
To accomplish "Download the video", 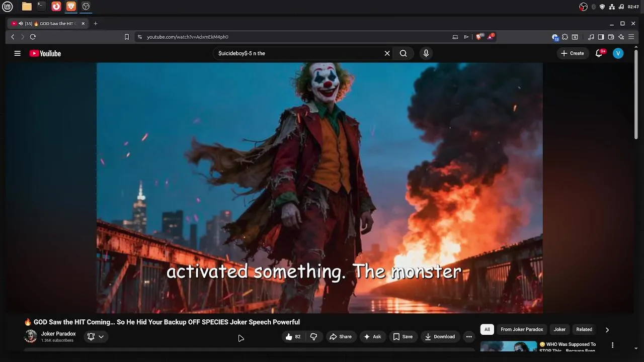I will pos(440,337).
